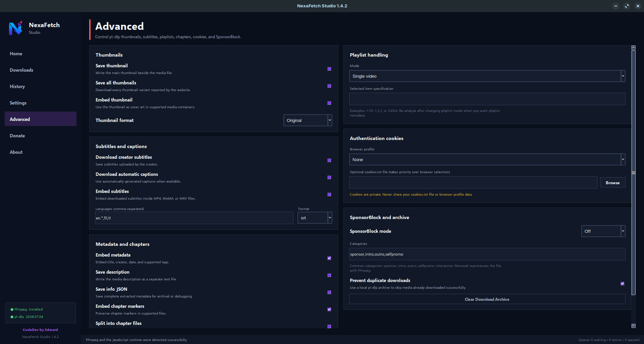Click the 'Advanced' page heading
The height and width of the screenshot is (344, 644).
[x=120, y=26]
